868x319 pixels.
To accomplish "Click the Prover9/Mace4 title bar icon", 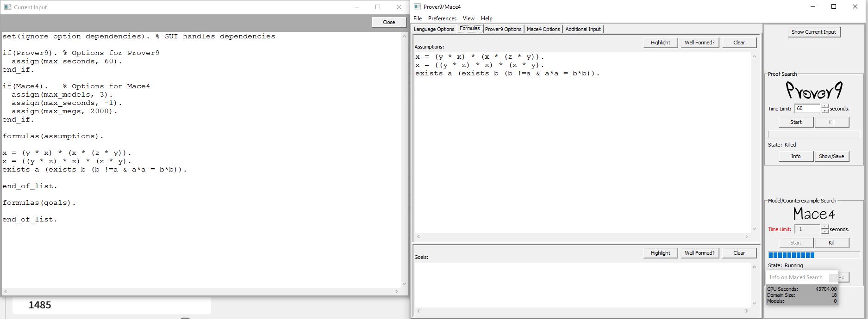I will tap(417, 6).
